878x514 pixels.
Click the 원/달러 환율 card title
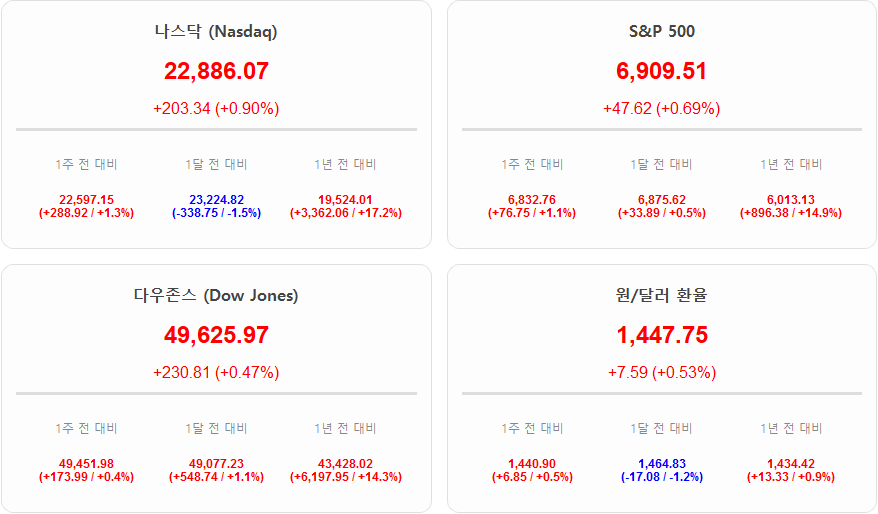661,295
